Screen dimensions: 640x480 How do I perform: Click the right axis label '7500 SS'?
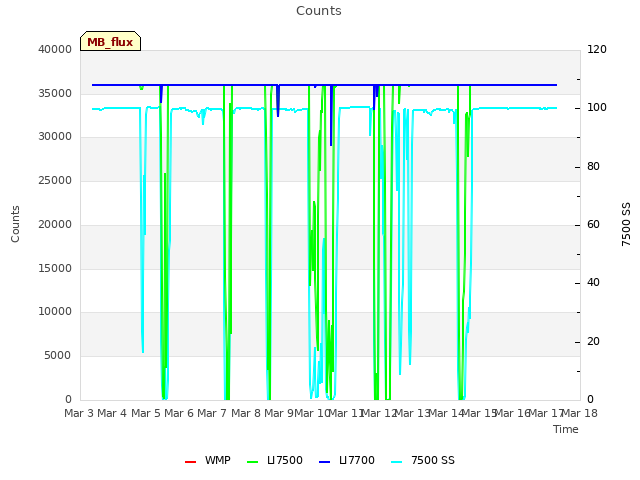[x=626, y=224]
